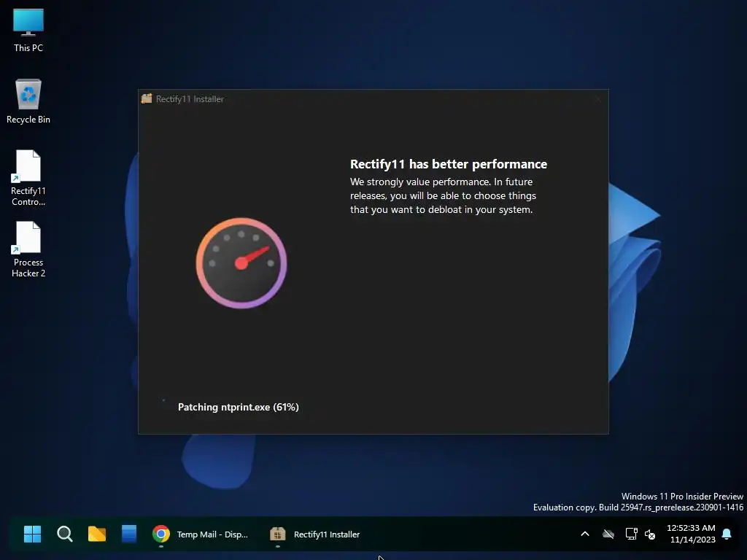Open the clock and date flyout
747x560 pixels.
(692, 534)
